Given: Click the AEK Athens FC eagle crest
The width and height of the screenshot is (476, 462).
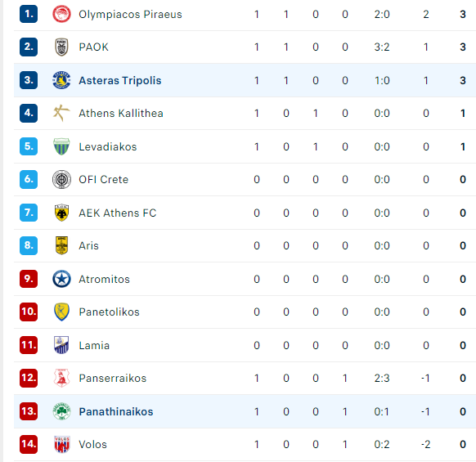Looking at the screenshot, I should point(61,213).
